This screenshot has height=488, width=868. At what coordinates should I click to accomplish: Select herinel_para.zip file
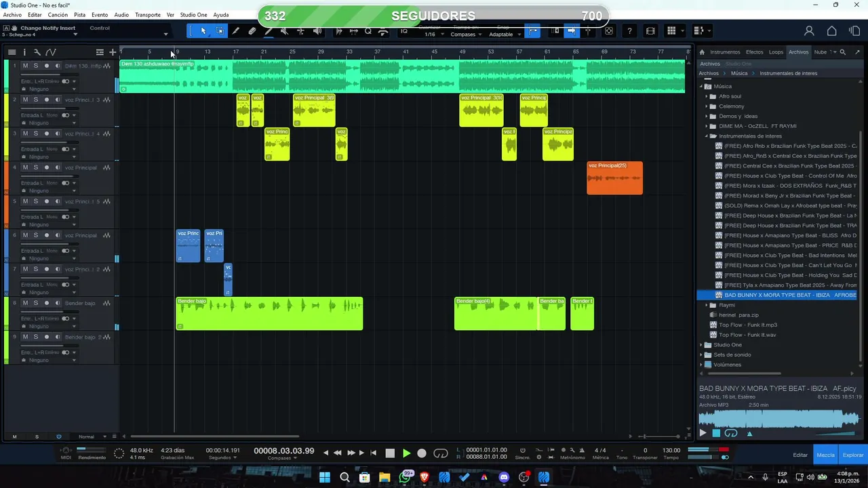click(x=738, y=315)
